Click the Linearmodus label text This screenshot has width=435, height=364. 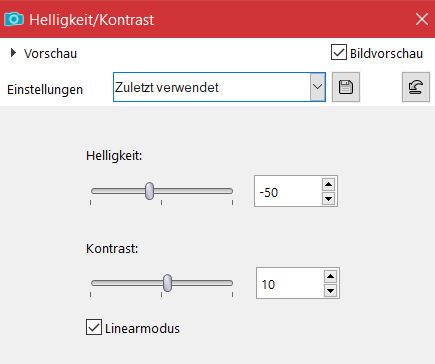(x=142, y=328)
